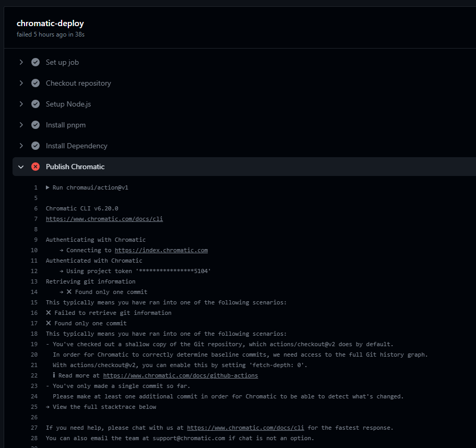Click log line number 19

click(x=34, y=345)
